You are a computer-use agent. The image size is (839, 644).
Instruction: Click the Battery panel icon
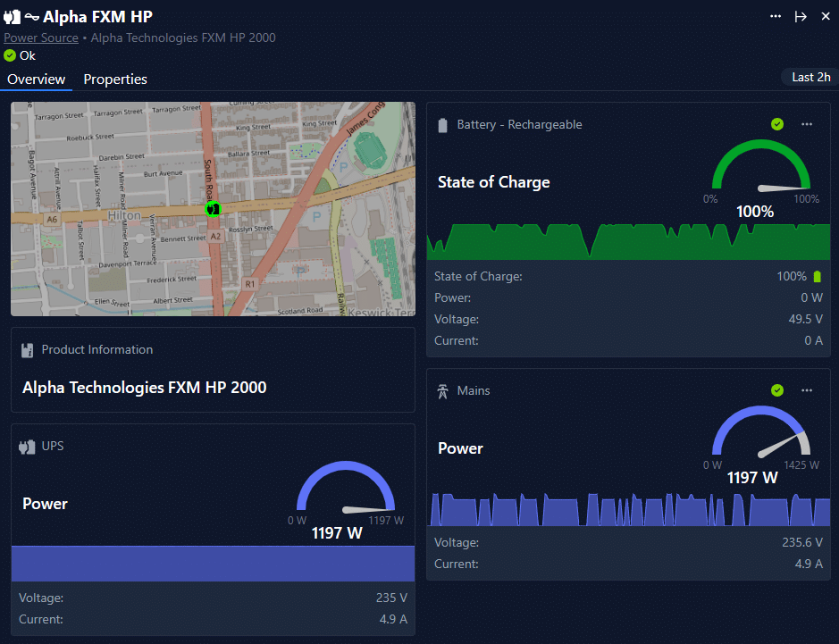442,125
